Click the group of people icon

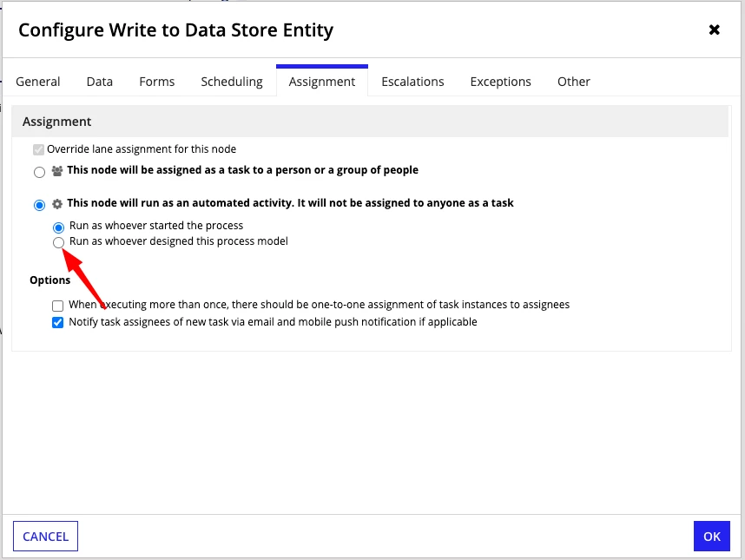pos(57,171)
